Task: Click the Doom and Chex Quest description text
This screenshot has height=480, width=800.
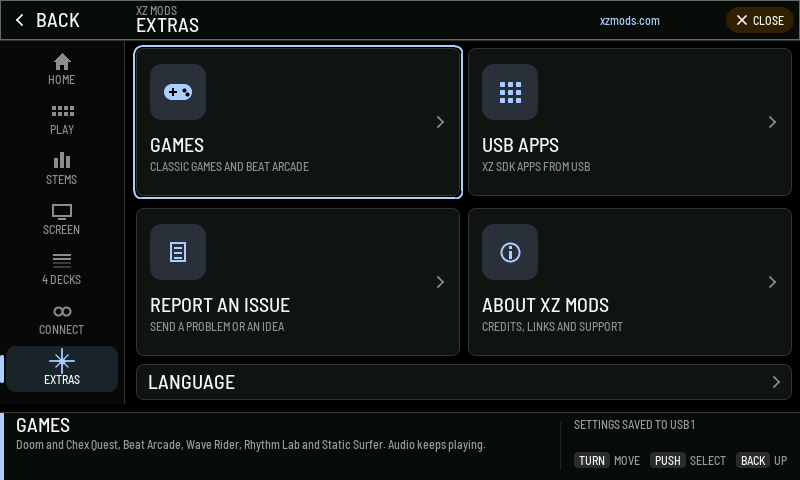Action: (251, 445)
